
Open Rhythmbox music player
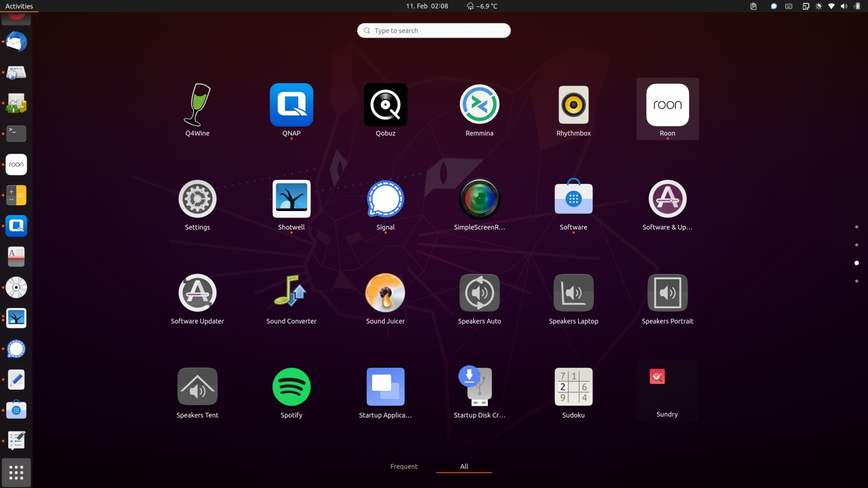(x=573, y=106)
